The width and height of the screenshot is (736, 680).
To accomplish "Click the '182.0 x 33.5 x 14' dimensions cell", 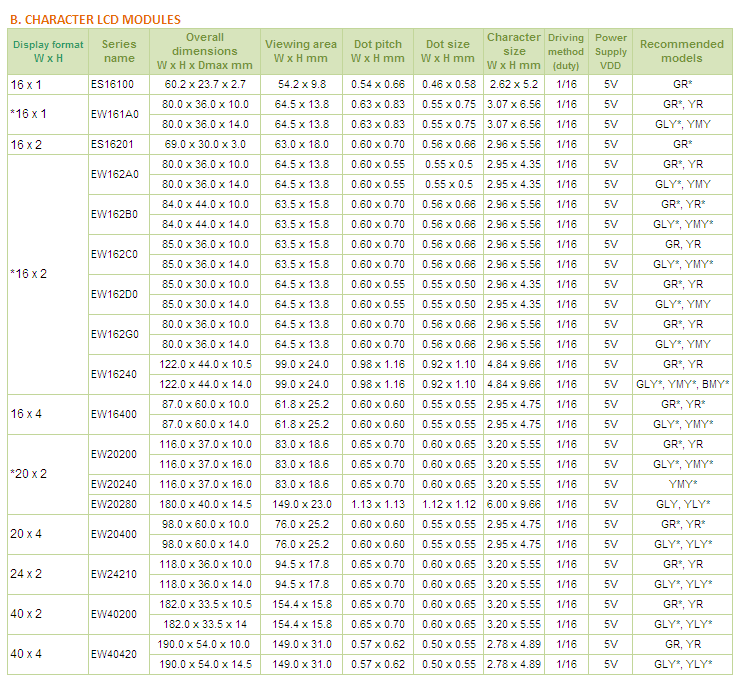I will coord(205,624).
